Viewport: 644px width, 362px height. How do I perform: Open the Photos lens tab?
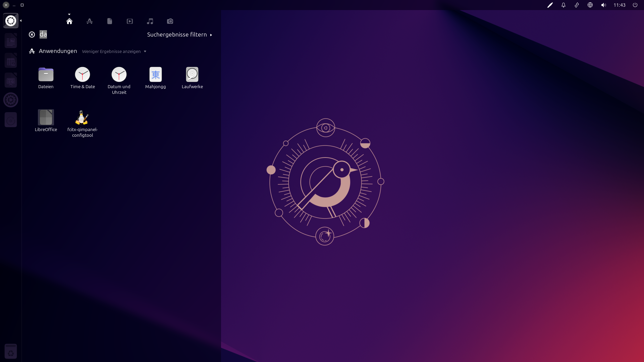(x=170, y=21)
